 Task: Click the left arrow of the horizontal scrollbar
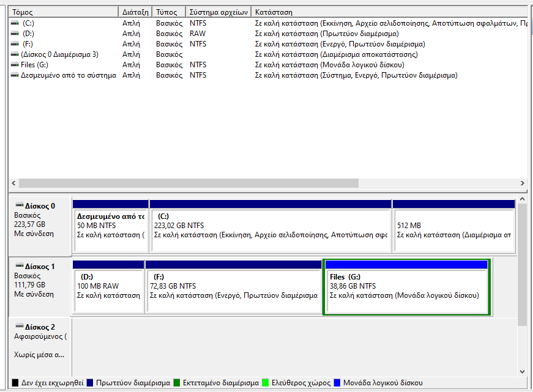[13, 183]
